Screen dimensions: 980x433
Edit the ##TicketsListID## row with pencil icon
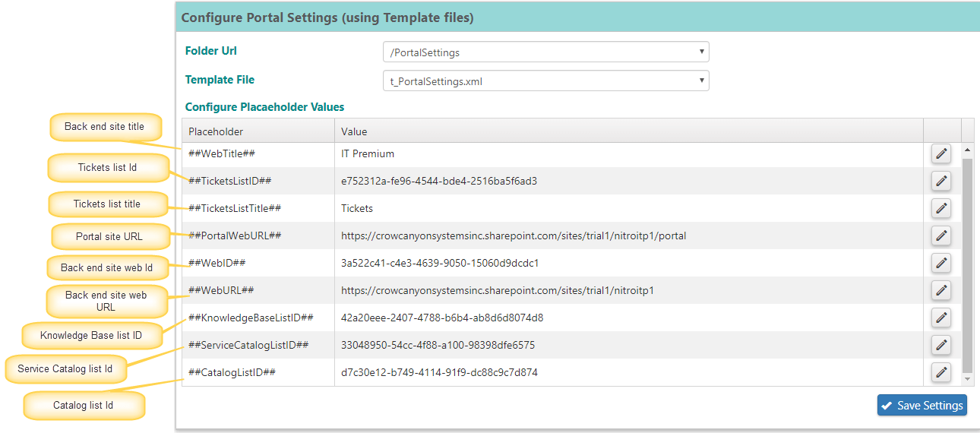click(x=941, y=181)
